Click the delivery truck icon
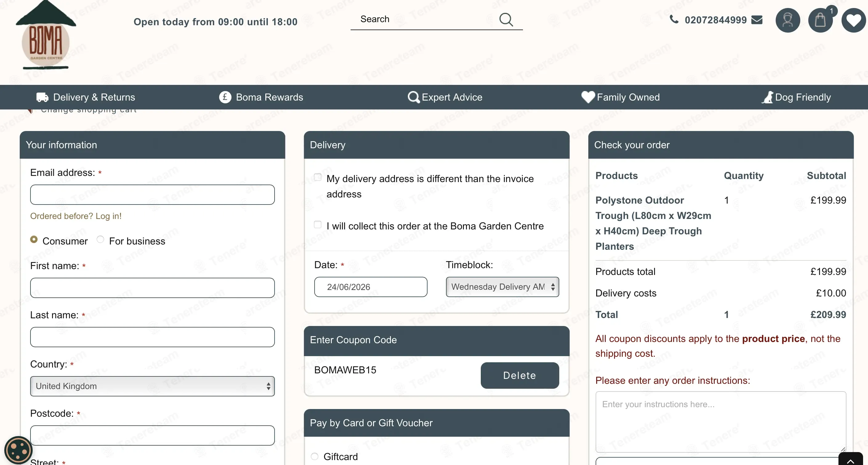The width and height of the screenshot is (868, 465). click(x=42, y=97)
